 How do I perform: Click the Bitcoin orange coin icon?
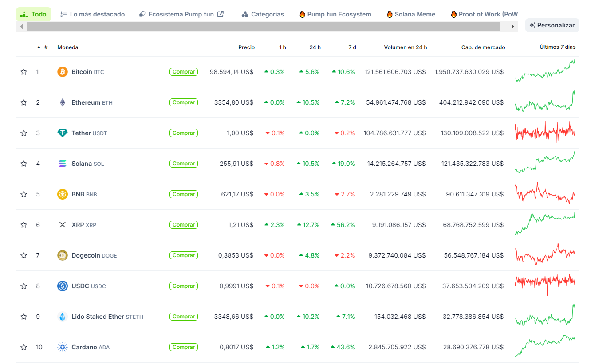pos(63,72)
